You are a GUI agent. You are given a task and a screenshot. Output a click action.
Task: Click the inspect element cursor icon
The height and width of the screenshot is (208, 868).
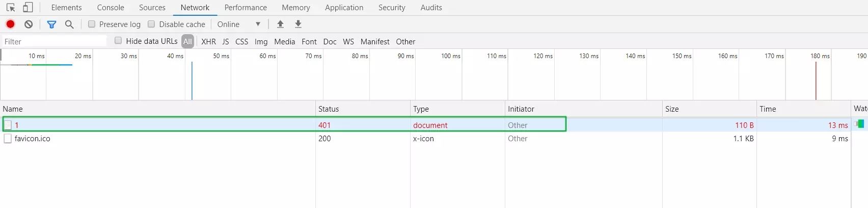[11, 8]
